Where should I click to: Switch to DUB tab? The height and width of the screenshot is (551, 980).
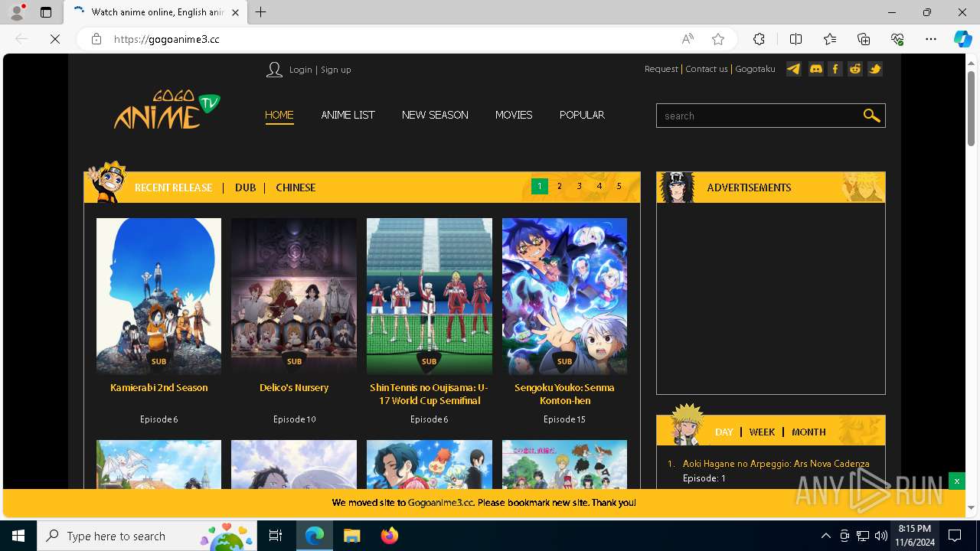pyautogui.click(x=245, y=187)
